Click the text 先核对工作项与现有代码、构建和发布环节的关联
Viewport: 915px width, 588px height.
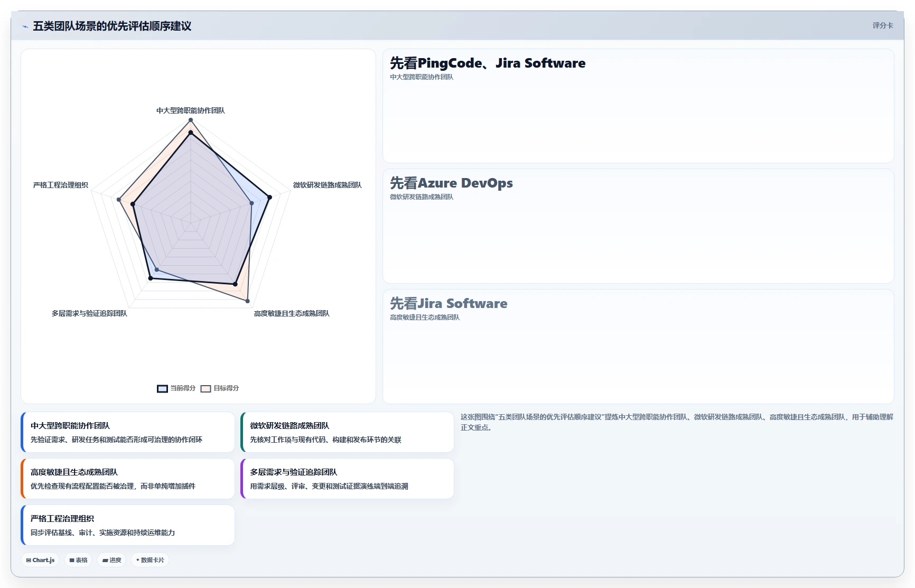click(325, 440)
